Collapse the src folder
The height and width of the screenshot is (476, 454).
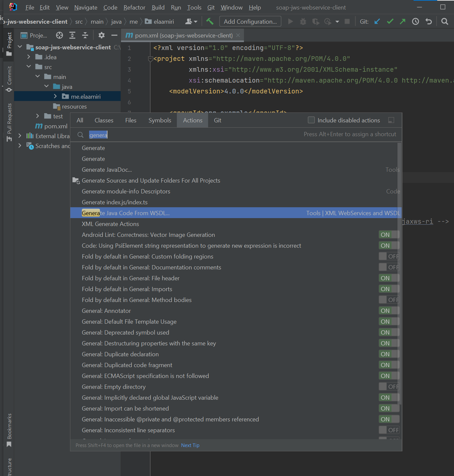(29, 66)
